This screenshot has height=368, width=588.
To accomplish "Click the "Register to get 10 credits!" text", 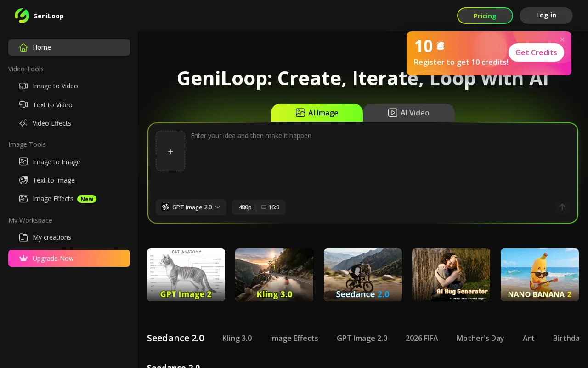I will [461, 62].
